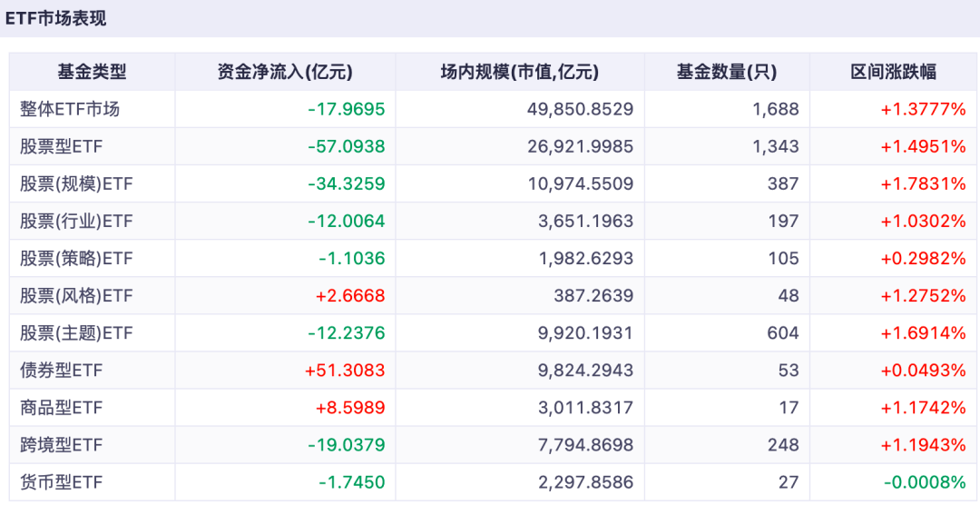Select the +51.3083 net inflow cell
The width and height of the screenshot is (980, 505).
[x=345, y=371]
